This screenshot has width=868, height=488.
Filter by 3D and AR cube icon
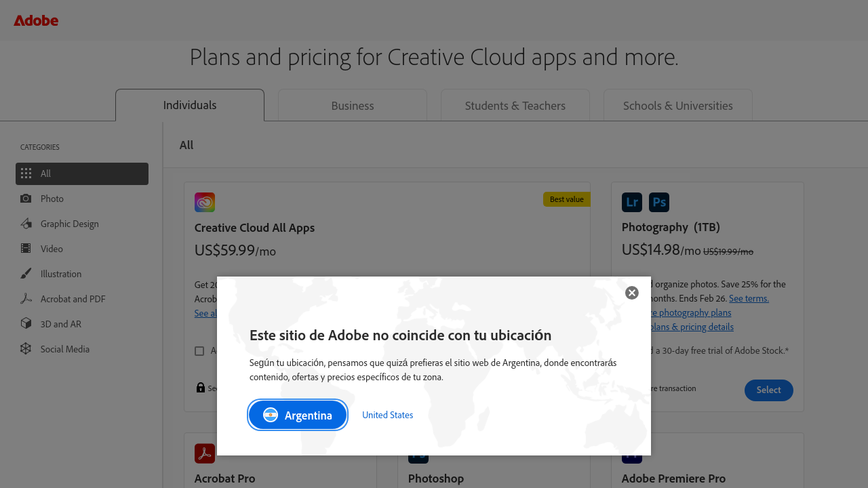point(26,324)
